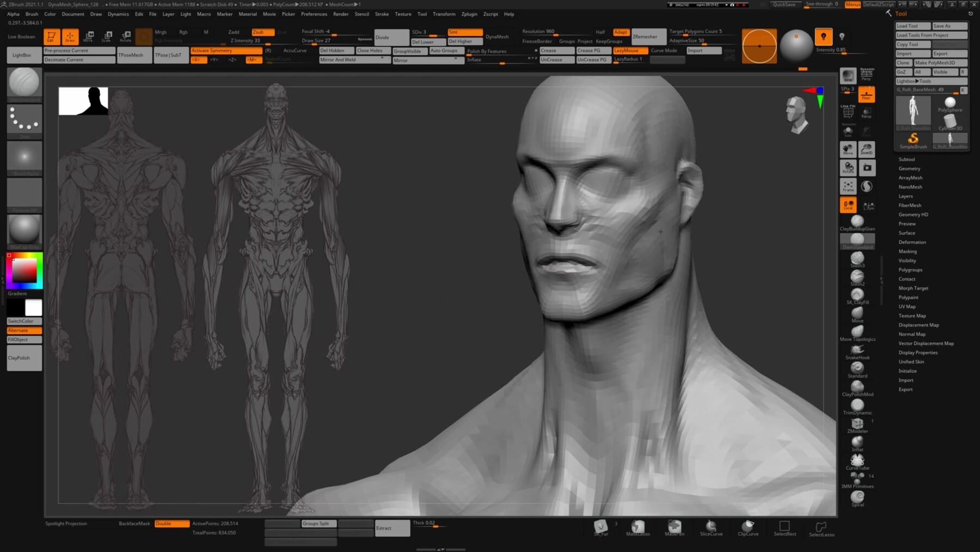Switch to the ZModeler brush
The height and width of the screenshot is (552, 980).
point(857,424)
